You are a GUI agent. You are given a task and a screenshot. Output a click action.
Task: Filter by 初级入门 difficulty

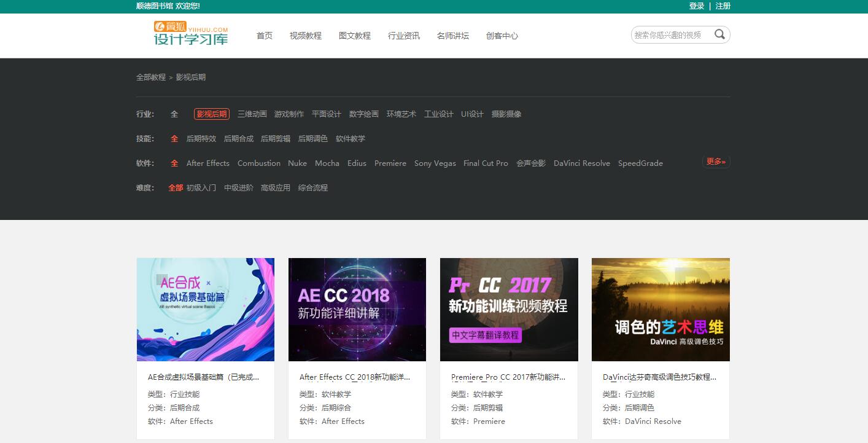click(x=201, y=188)
